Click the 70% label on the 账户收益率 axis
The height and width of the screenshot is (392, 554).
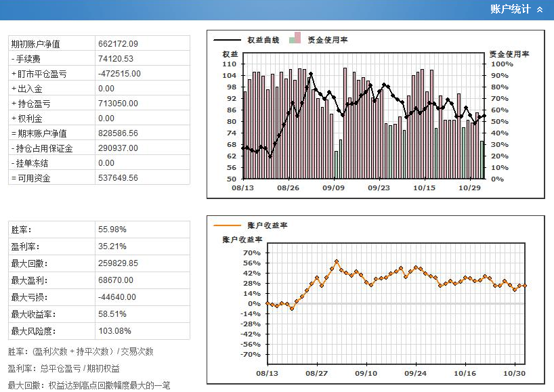[251, 253]
